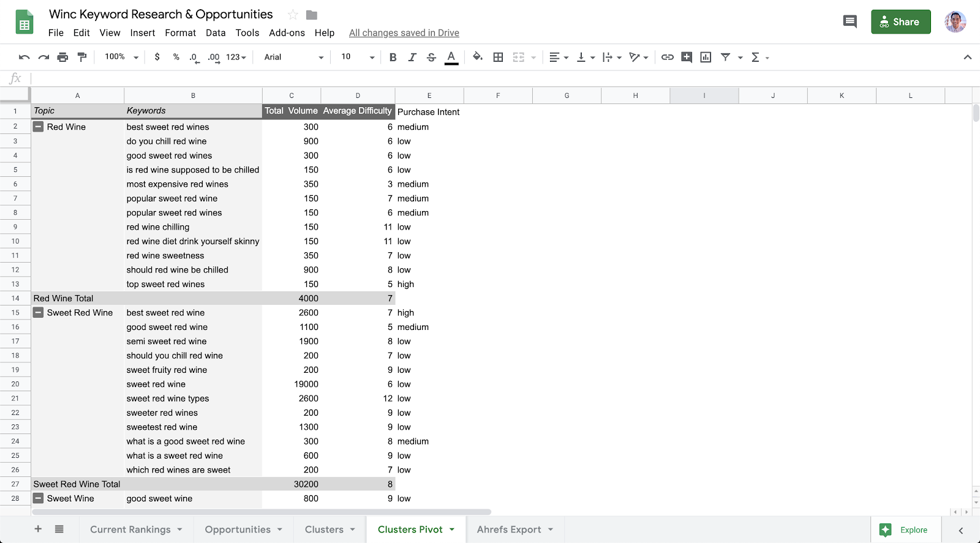Click the merge cells icon
980x543 pixels.
click(519, 57)
